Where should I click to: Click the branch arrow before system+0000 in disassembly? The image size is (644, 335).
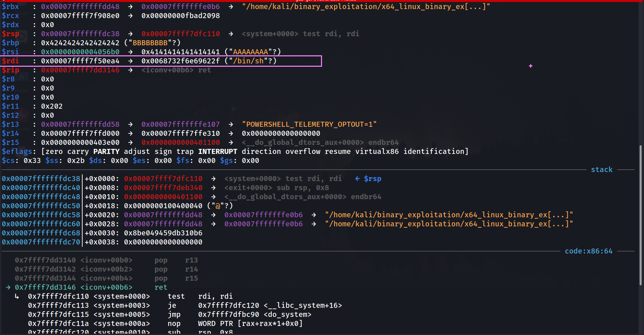[x=17, y=296]
